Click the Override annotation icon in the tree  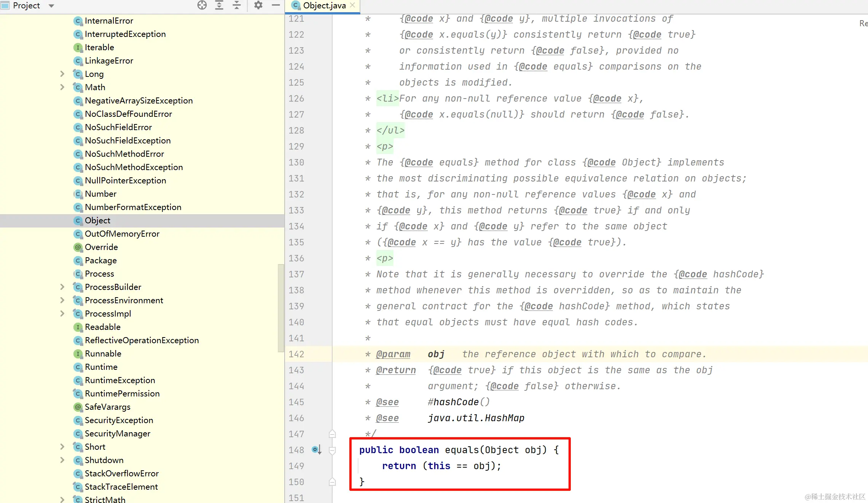[78, 247]
